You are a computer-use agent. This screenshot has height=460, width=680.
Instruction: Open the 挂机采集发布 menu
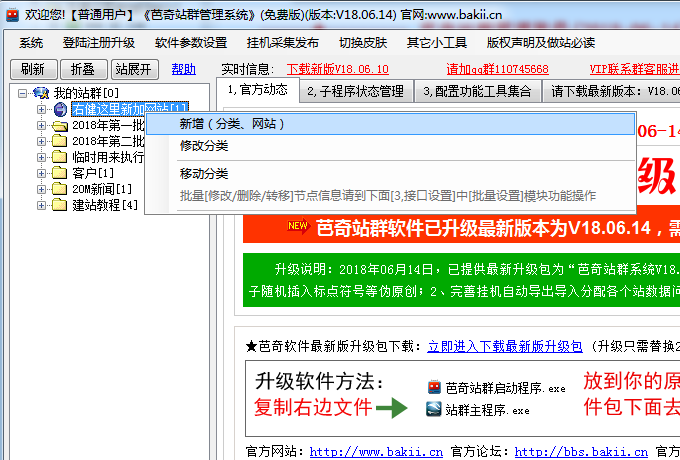point(283,42)
